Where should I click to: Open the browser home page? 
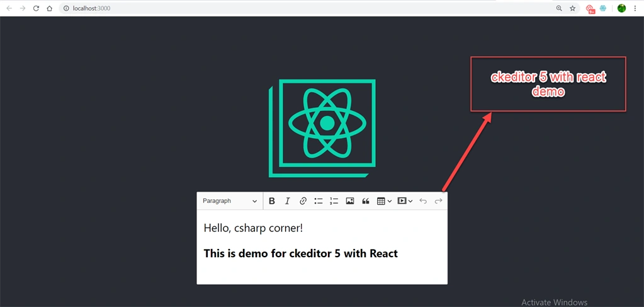[x=49, y=8]
